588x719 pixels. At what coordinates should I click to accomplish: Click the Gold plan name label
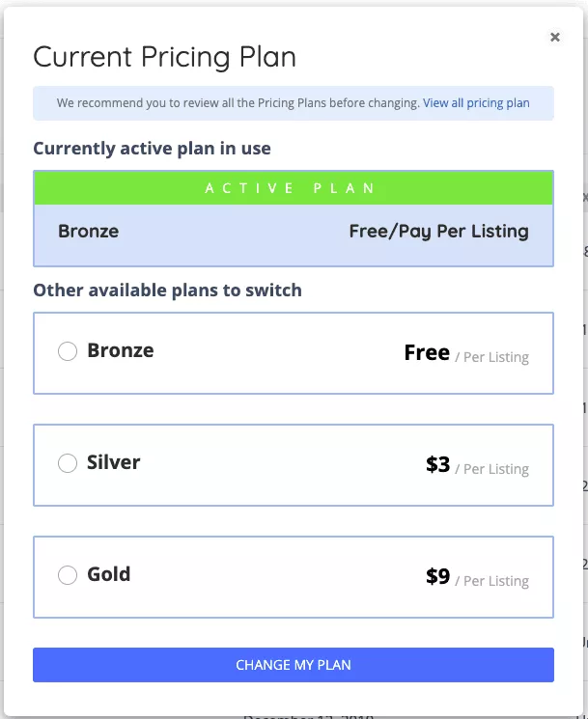109,574
